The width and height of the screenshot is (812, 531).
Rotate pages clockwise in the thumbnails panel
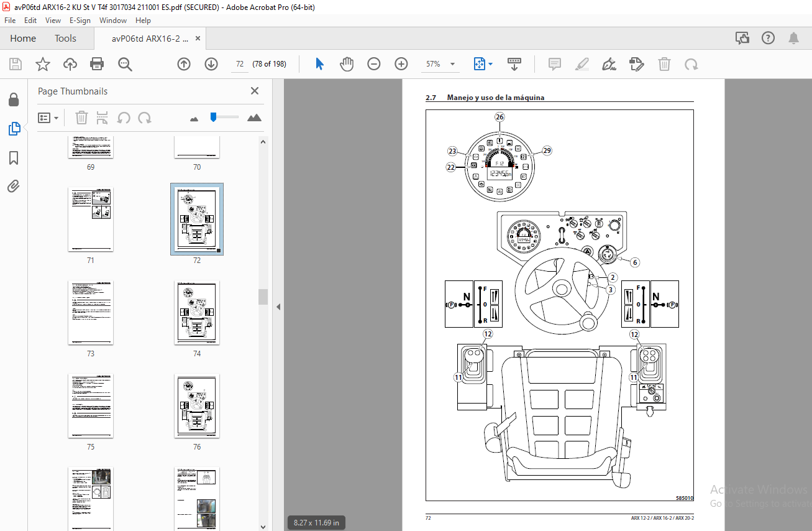(145, 118)
